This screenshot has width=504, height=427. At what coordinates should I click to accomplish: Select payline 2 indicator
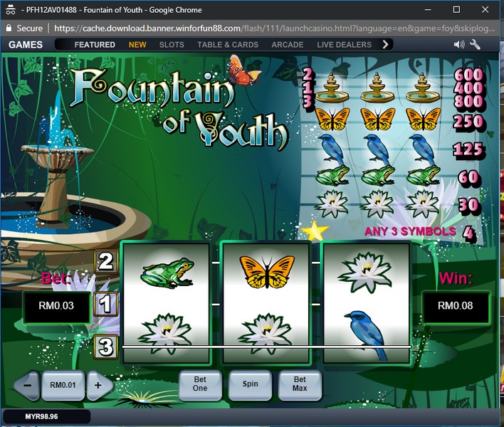105,262
